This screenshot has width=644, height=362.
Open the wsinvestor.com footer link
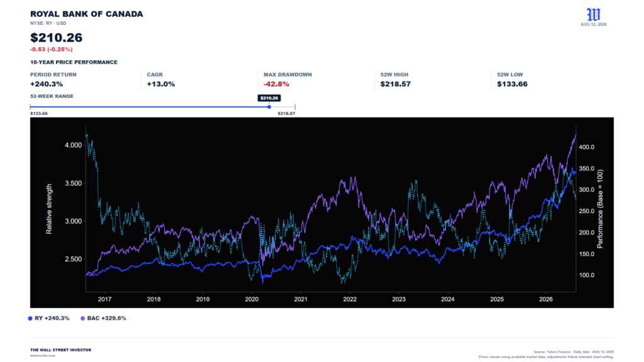point(43,356)
